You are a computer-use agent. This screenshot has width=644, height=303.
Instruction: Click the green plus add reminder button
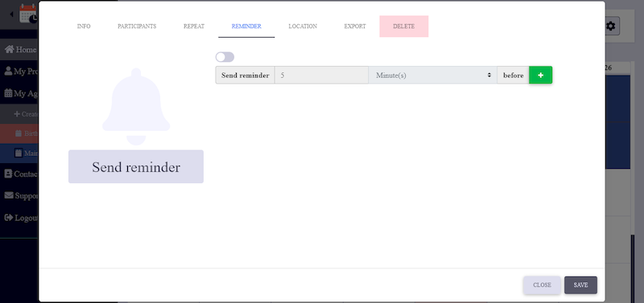(540, 75)
